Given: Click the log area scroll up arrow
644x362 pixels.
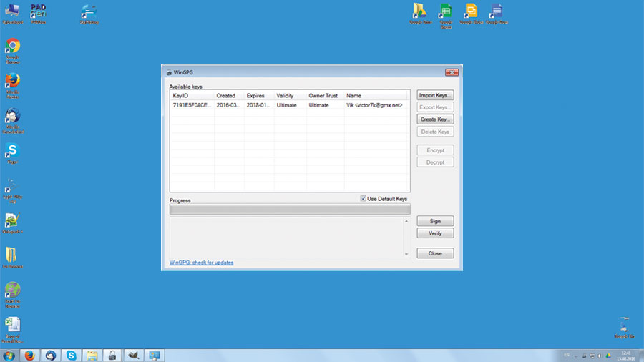Looking at the screenshot, I should click(406, 221).
